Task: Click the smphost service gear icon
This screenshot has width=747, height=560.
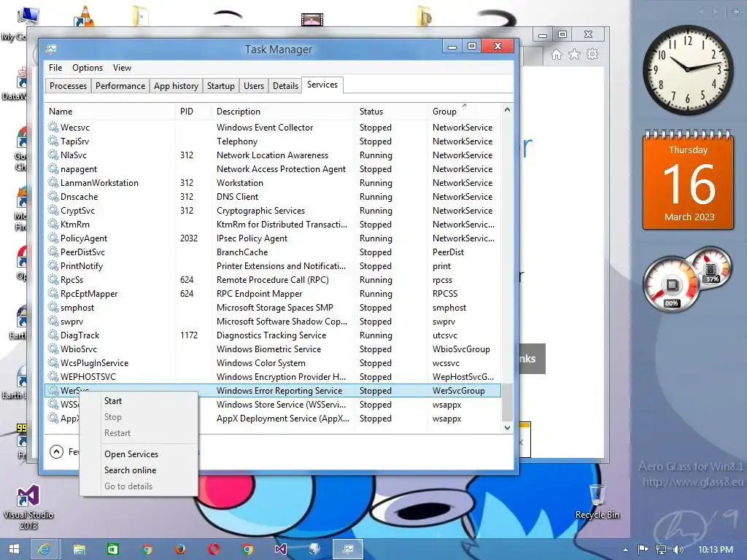Action: click(x=53, y=307)
